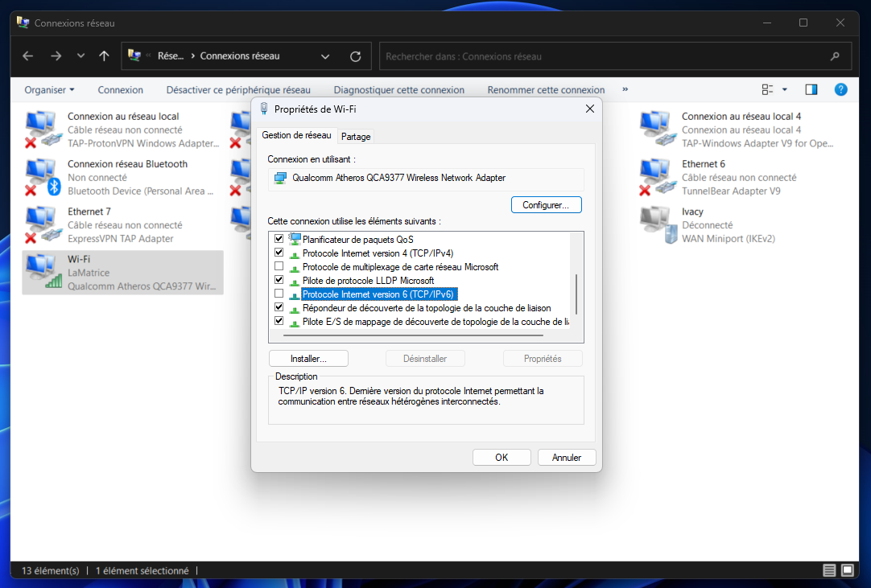The image size is (871, 588).
Task: Go up one folder level with up arrow
Action: [x=104, y=56]
